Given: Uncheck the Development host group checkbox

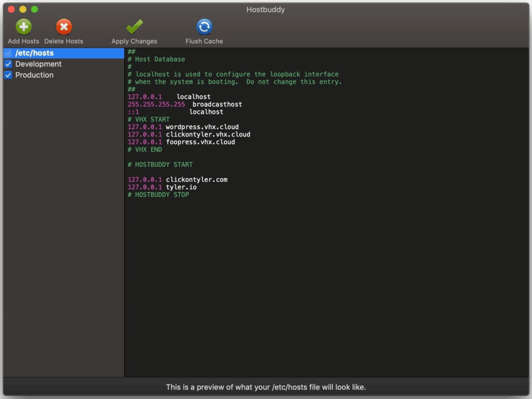Looking at the screenshot, I should 8,64.
